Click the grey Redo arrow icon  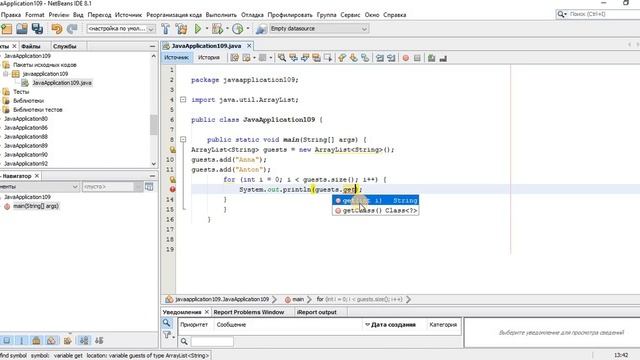(x=72, y=29)
